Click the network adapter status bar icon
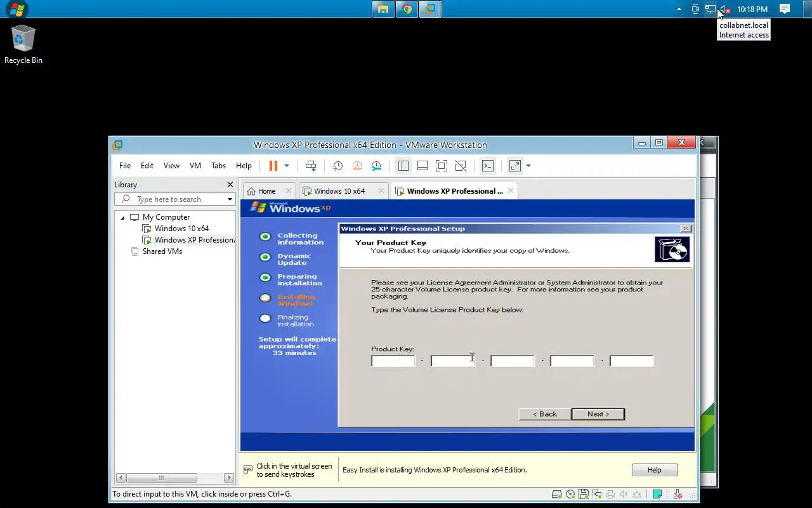The image size is (812, 508). click(x=597, y=494)
